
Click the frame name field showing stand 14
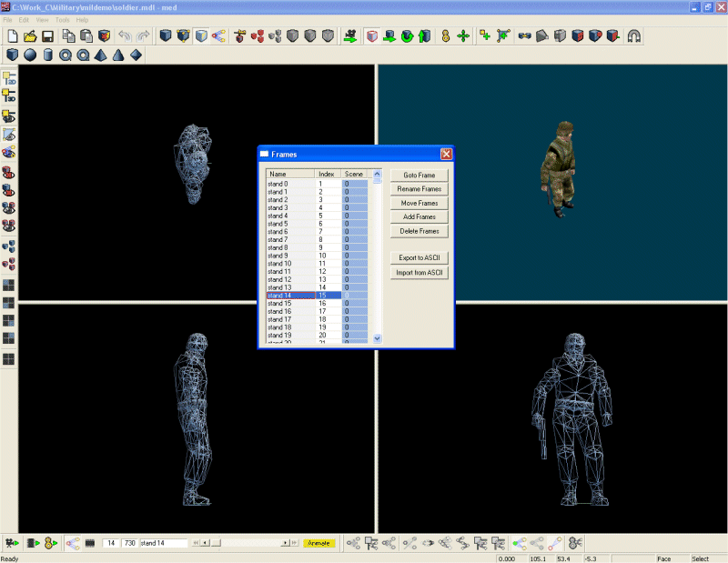point(164,543)
